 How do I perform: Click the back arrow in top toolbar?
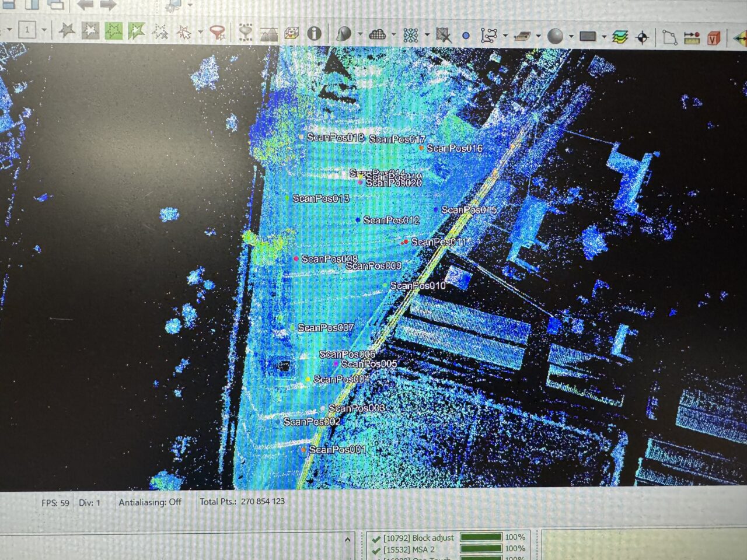pos(85,5)
